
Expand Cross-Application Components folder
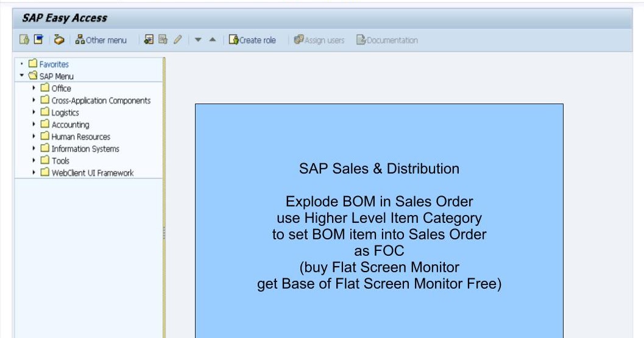point(34,100)
